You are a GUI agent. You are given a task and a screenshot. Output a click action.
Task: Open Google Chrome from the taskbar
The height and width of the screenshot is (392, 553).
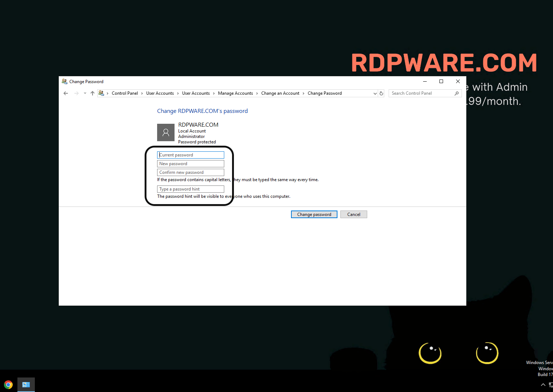(x=8, y=385)
